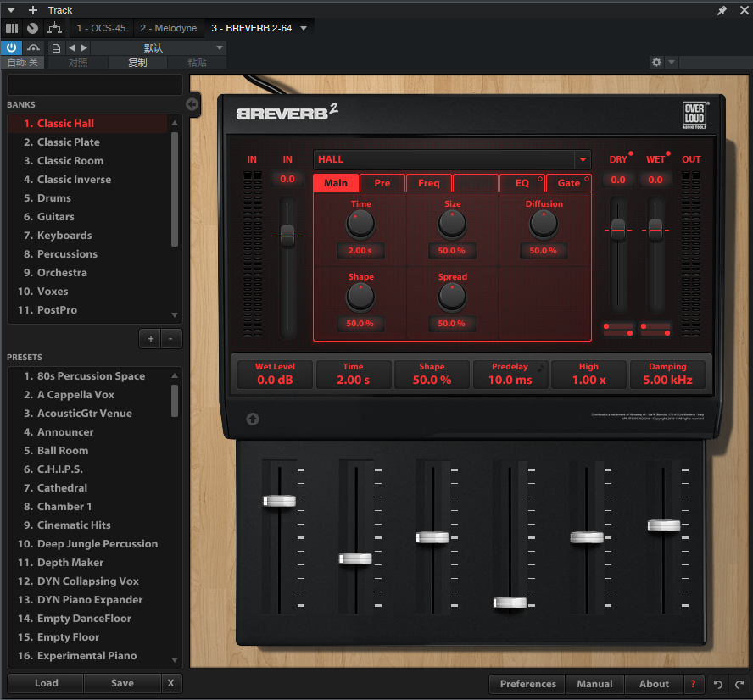Click the Save button
The image size is (753, 700).
pos(122,683)
